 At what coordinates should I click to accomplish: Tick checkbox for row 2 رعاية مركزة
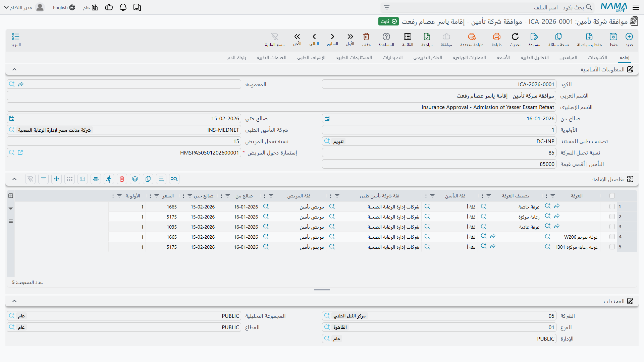pyautogui.click(x=612, y=217)
